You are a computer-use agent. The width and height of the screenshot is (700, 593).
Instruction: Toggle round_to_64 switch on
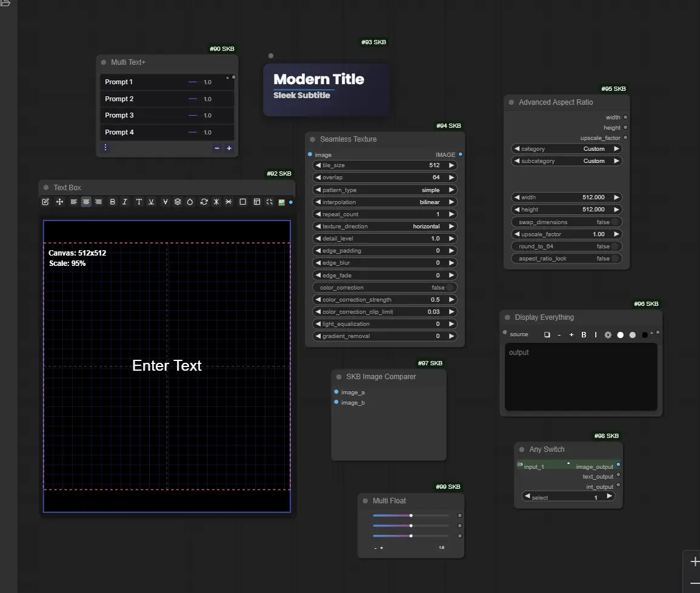(615, 247)
